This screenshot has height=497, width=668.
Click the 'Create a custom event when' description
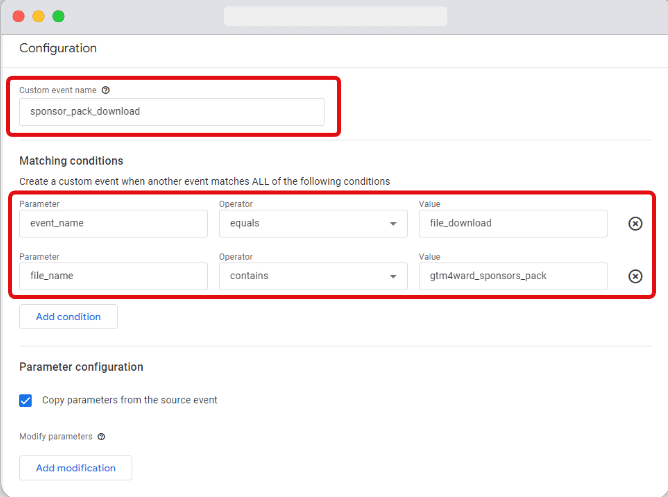[204, 181]
